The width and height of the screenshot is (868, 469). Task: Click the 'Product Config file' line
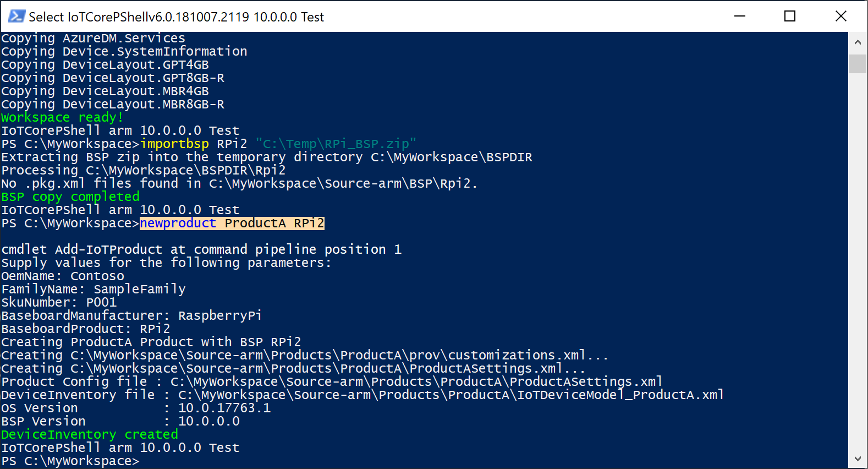pos(332,381)
